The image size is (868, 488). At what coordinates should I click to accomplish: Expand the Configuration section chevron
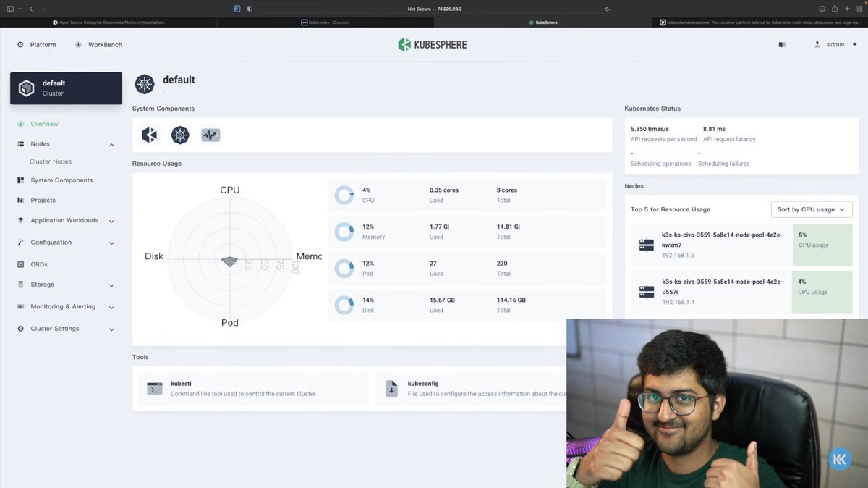tap(111, 243)
